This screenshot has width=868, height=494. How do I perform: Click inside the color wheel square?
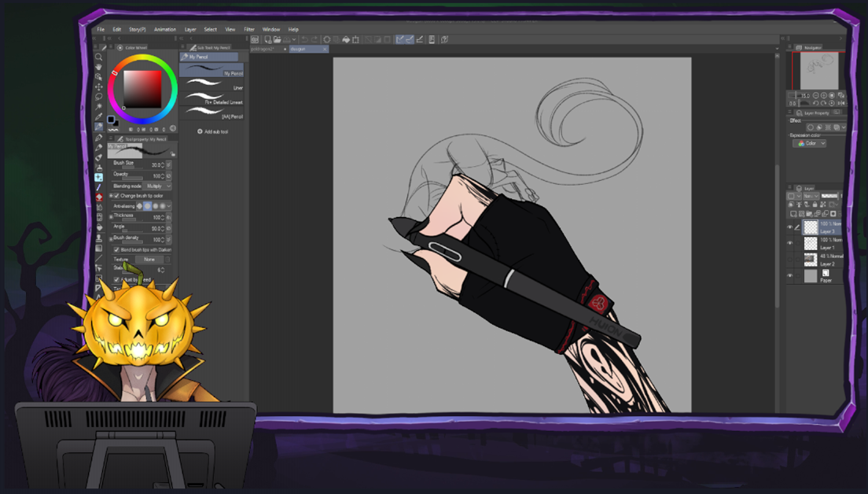[x=143, y=87]
